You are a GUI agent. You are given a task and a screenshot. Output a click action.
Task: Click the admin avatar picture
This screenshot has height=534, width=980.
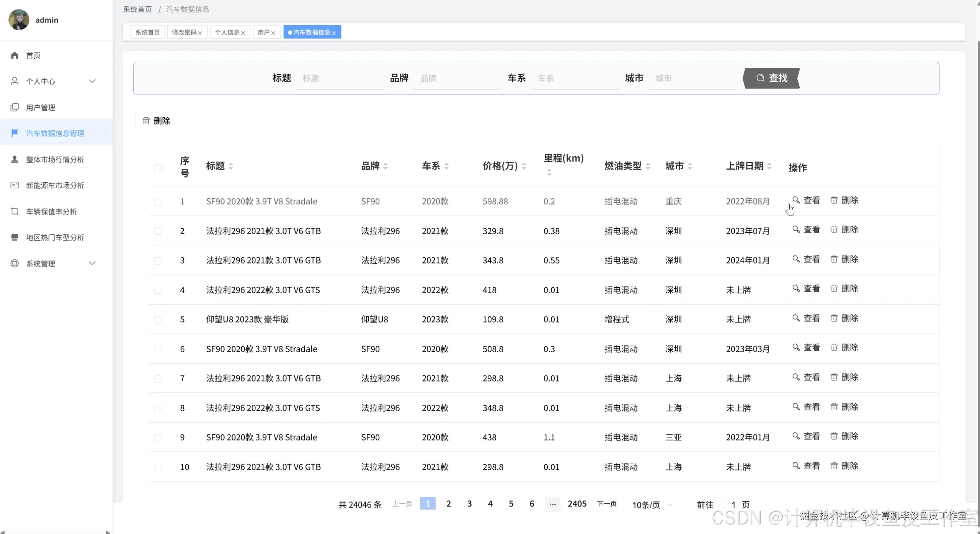[19, 20]
